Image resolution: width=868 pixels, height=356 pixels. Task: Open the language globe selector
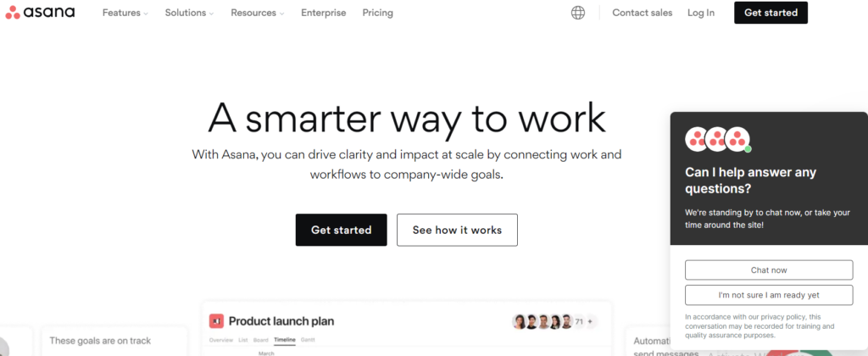578,13
